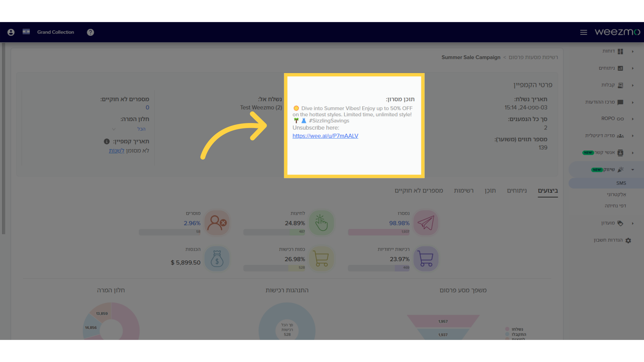The width and height of the screenshot is (644, 362).
Task: Click the ROPO infinity icon
Action: (x=620, y=119)
